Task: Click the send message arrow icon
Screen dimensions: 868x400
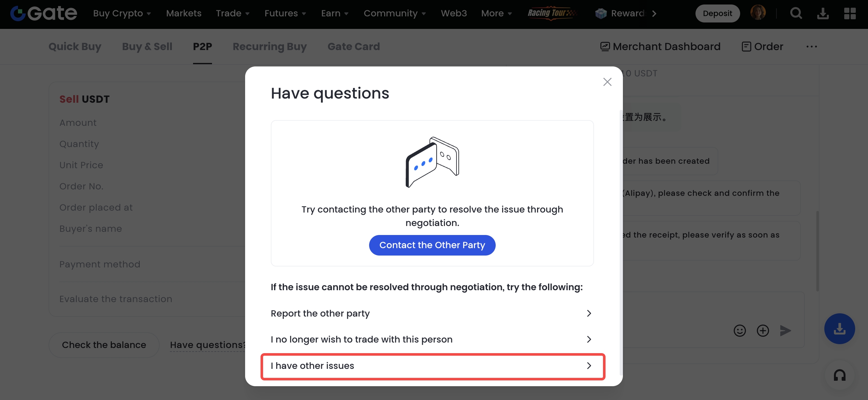Action: tap(785, 331)
